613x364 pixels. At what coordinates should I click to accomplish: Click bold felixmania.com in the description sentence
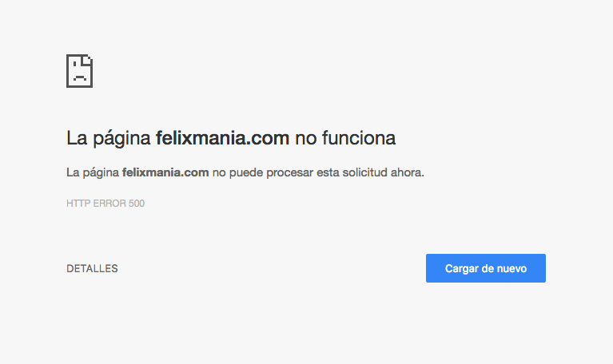(x=165, y=172)
